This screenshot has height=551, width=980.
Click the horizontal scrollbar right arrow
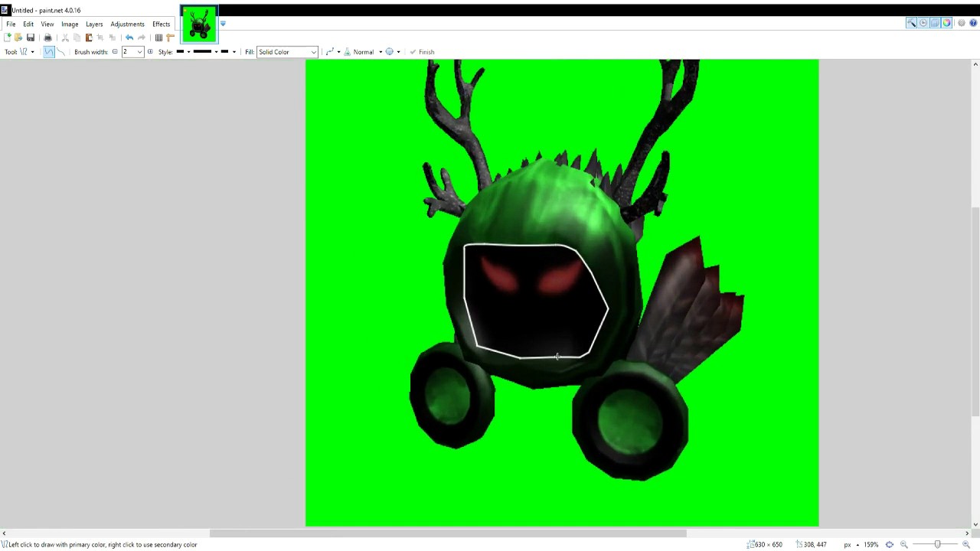point(967,533)
